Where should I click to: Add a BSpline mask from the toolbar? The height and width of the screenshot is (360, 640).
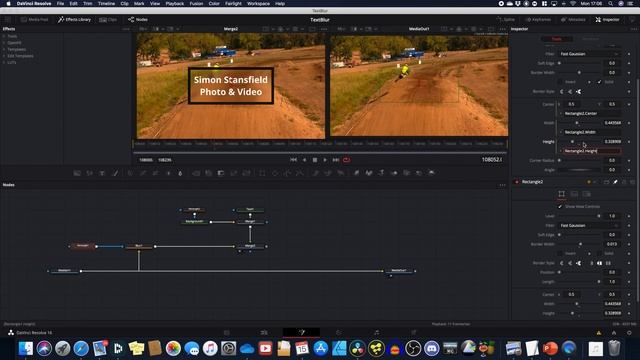pos(300,173)
